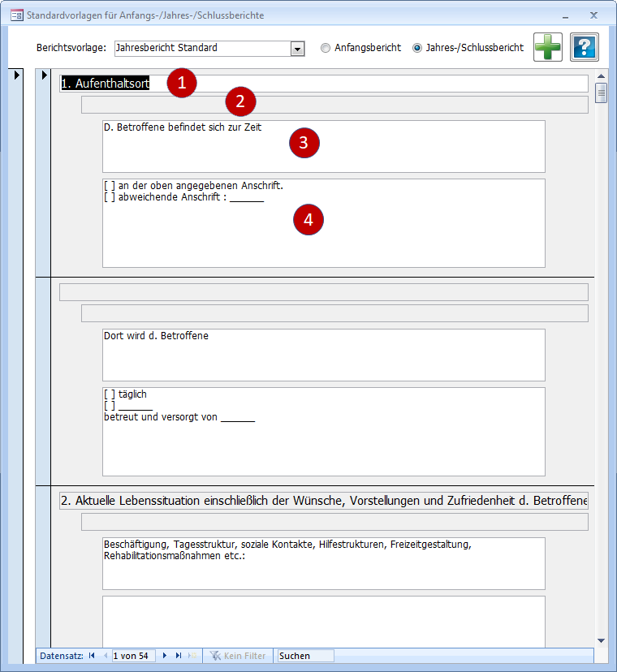The height and width of the screenshot is (672, 617).
Task: Click the Suchen search field
Action: pyautogui.click(x=306, y=656)
